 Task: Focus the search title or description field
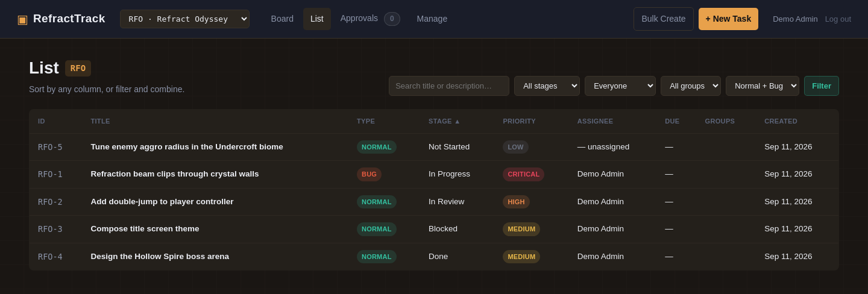click(x=449, y=86)
